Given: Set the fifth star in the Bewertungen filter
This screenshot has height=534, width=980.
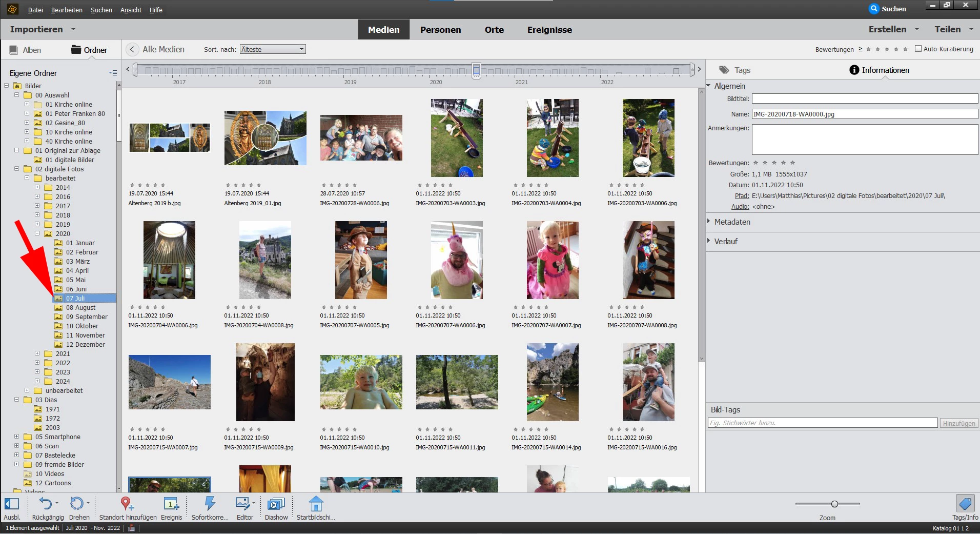Looking at the screenshot, I should (x=905, y=49).
